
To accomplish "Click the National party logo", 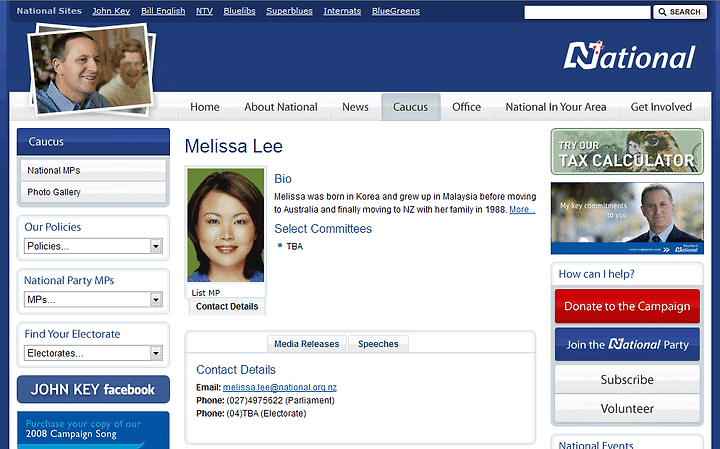I will [x=629, y=56].
